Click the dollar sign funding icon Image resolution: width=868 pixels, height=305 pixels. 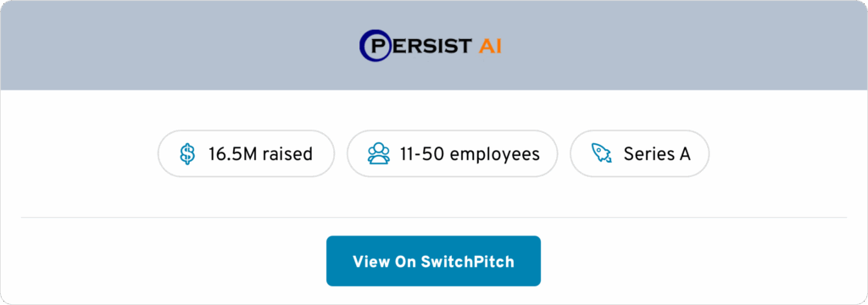187,154
